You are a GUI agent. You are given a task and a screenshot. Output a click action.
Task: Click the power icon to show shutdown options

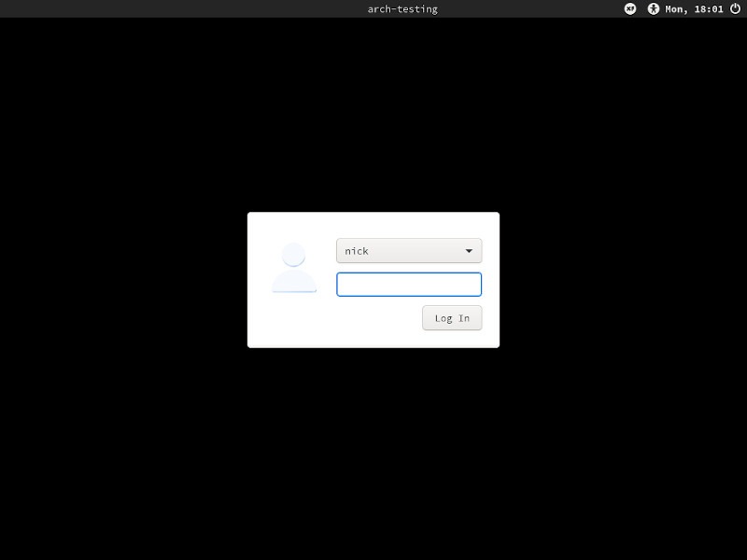(736, 9)
